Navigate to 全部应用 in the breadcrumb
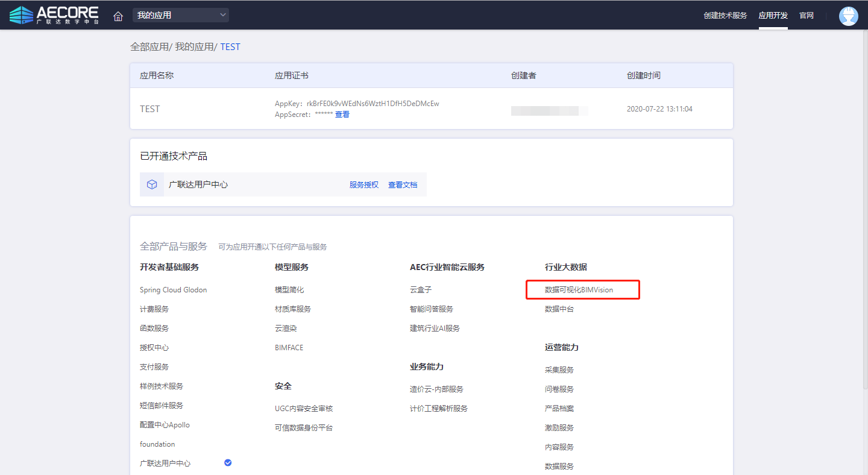Viewport: 868px width, 475px height. coord(149,47)
